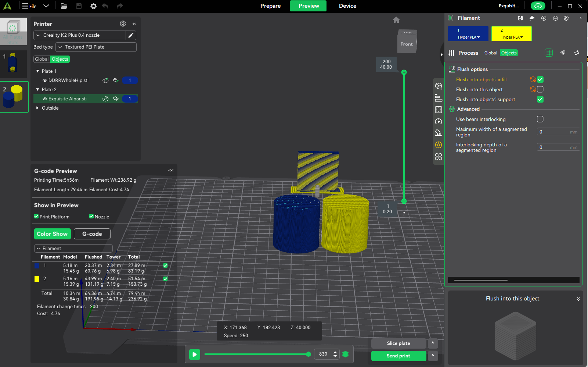
Task: Enable Flush into this object checkbox
Action: [540, 89]
